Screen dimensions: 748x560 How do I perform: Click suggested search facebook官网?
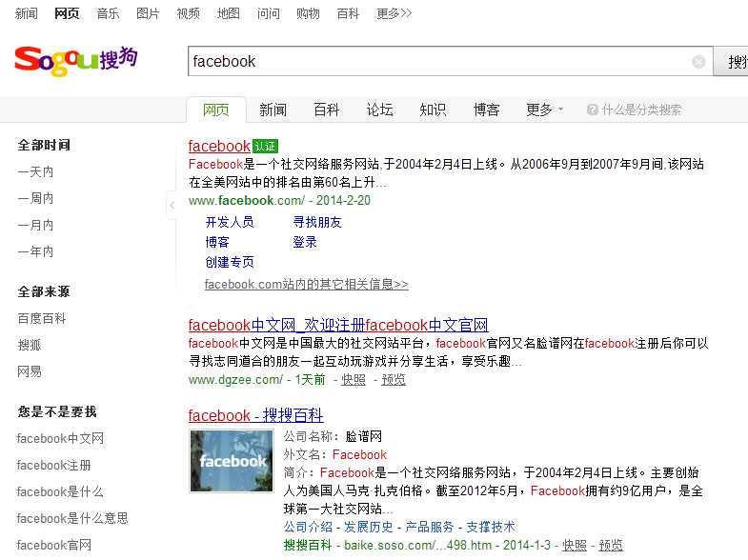53,545
